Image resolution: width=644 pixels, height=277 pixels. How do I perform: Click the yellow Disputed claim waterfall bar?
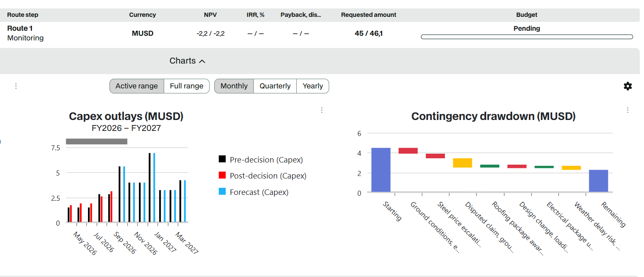pos(462,163)
